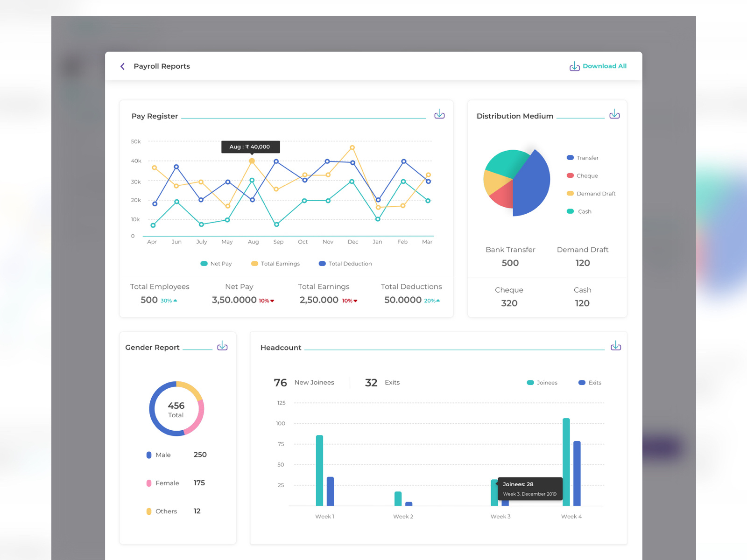Click the Demand Draft legend item
Image resolution: width=747 pixels, height=560 pixels.
pyautogui.click(x=591, y=194)
